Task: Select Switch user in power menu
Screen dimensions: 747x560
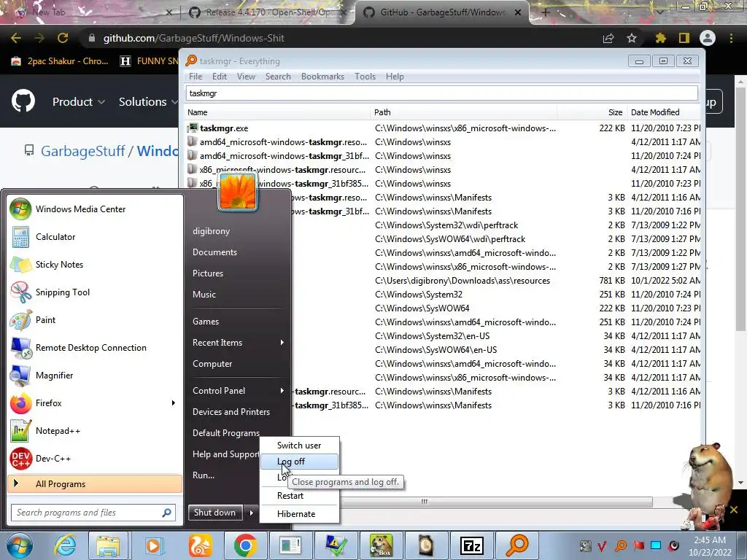Action: (x=299, y=446)
